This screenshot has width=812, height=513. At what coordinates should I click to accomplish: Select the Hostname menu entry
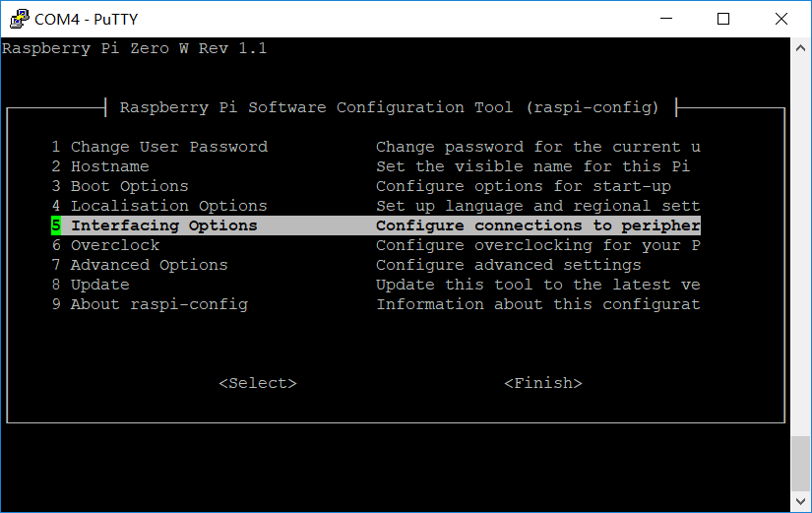point(109,166)
